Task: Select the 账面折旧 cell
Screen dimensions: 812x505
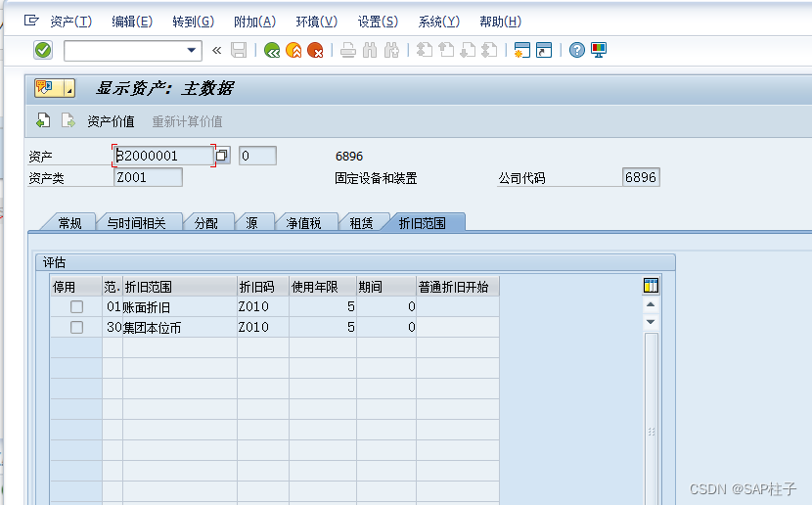Action: [180, 307]
